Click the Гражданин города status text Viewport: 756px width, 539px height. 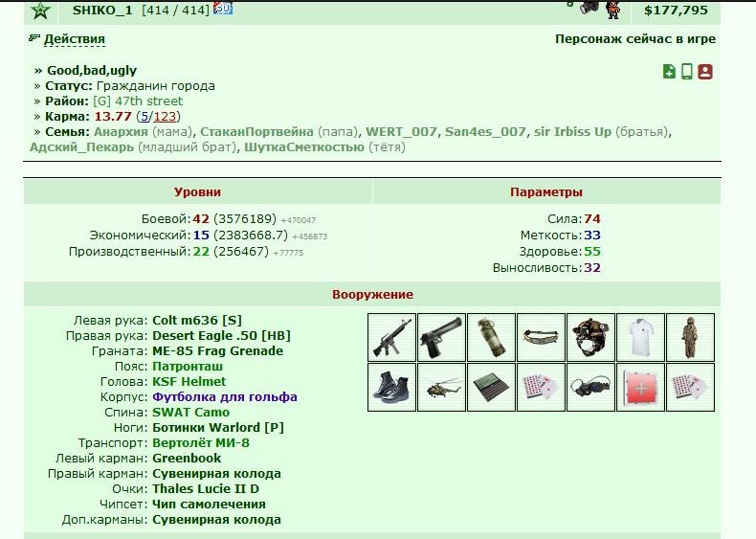(156, 86)
